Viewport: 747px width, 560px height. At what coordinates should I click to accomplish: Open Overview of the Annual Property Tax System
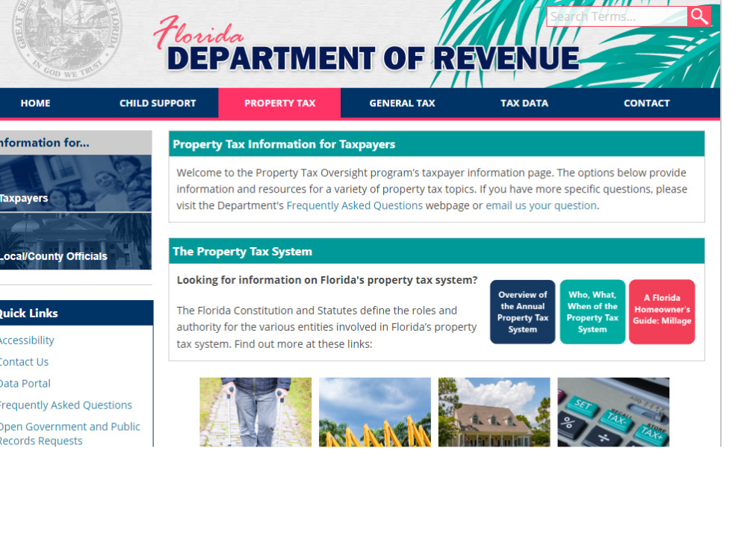coord(523,312)
